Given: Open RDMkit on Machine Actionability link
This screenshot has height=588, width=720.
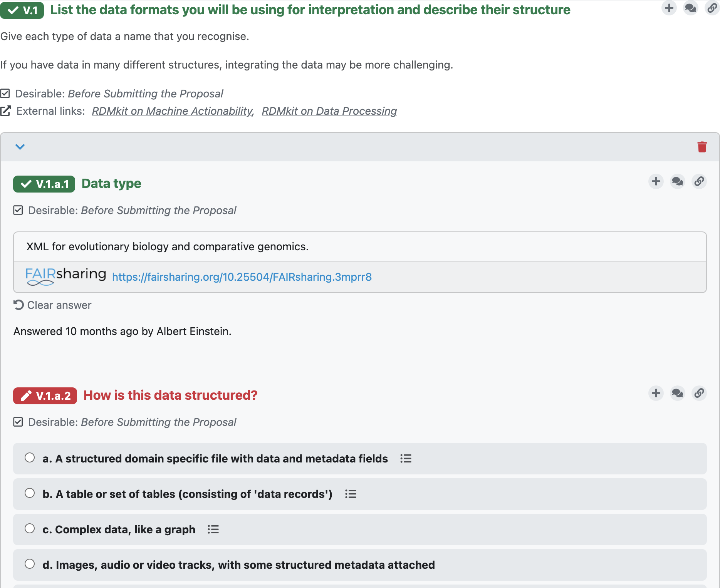Looking at the screenshot, I should coord(173,111).
